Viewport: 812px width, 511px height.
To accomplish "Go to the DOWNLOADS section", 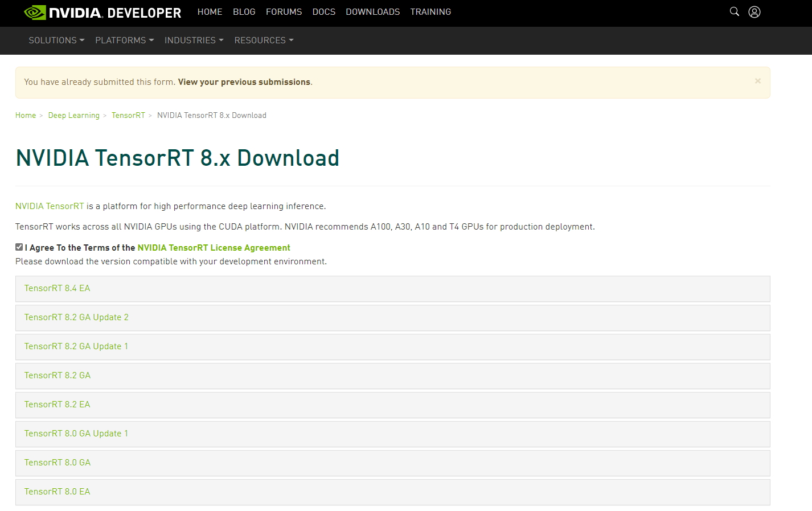I will (372, 11).
